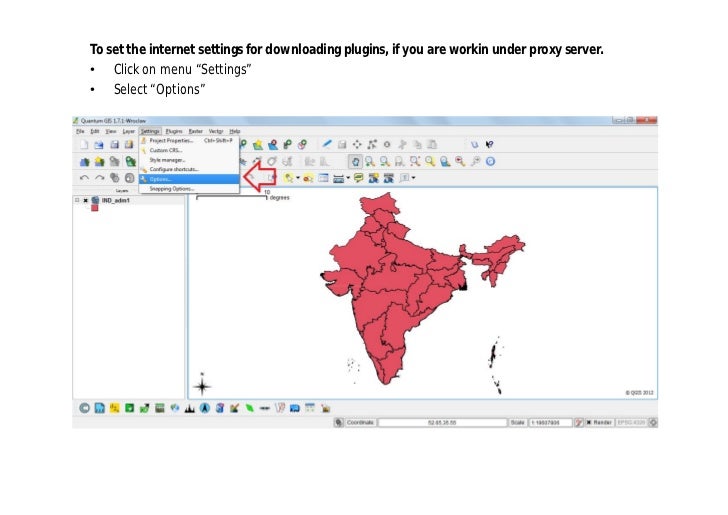Click the Undo arrow icon
The image size is (728, 515).
[x=84, y=178]
